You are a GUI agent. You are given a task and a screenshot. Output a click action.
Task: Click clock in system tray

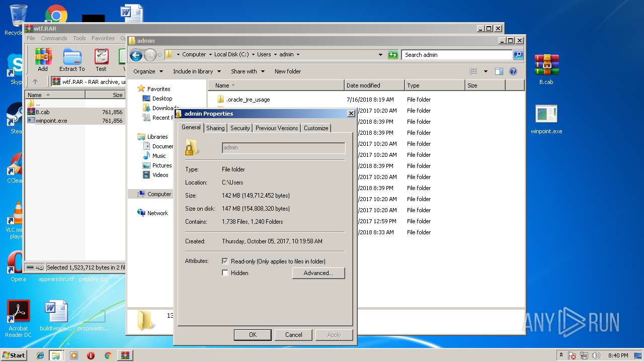pos(618,355)
